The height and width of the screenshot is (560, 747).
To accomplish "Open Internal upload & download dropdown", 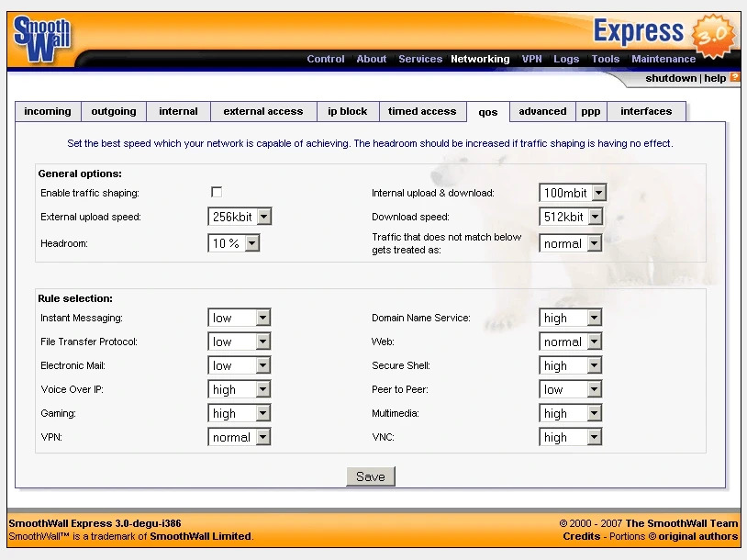I will click(x=572, y=193).
